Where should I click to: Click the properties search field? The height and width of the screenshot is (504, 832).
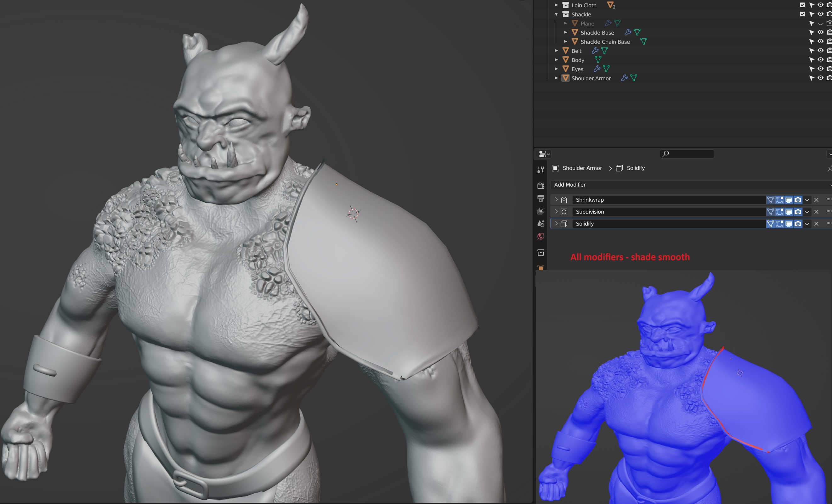pyautogui.click(x=687, y=154)
